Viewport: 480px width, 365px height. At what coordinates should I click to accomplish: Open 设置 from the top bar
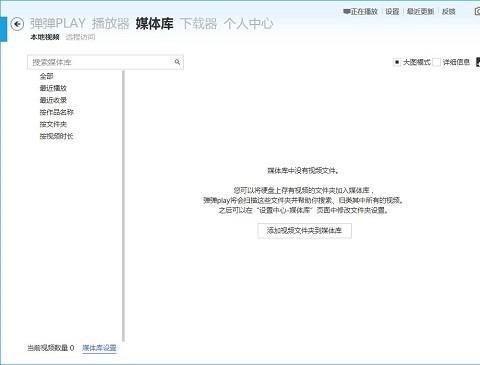[x=392, y=12]
